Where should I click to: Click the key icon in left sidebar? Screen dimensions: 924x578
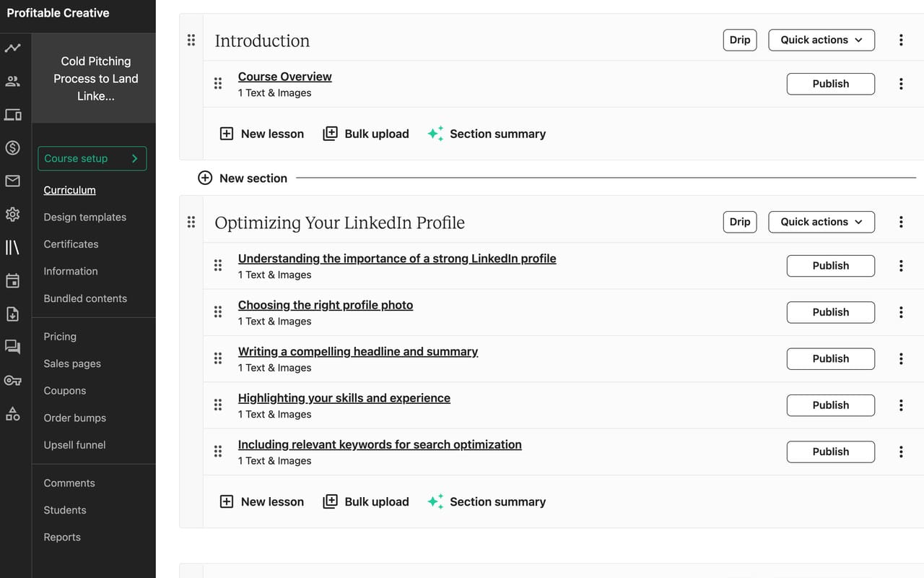(12, 380)
